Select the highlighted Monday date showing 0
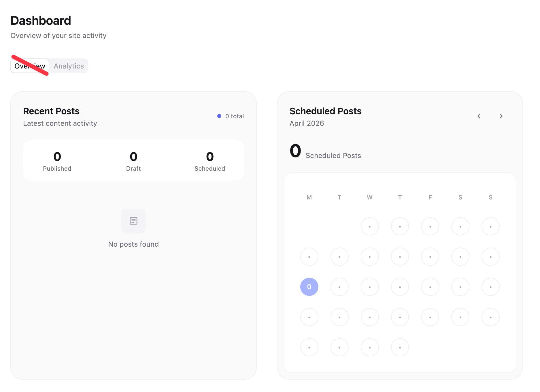The height and width of the screenshot is (392, 540). 309,287
